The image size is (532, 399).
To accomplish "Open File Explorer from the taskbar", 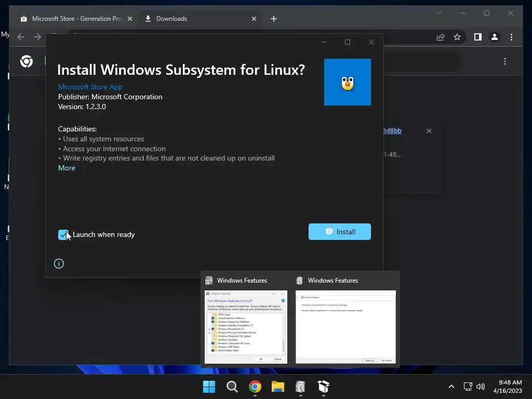I will tap(277, 387).
